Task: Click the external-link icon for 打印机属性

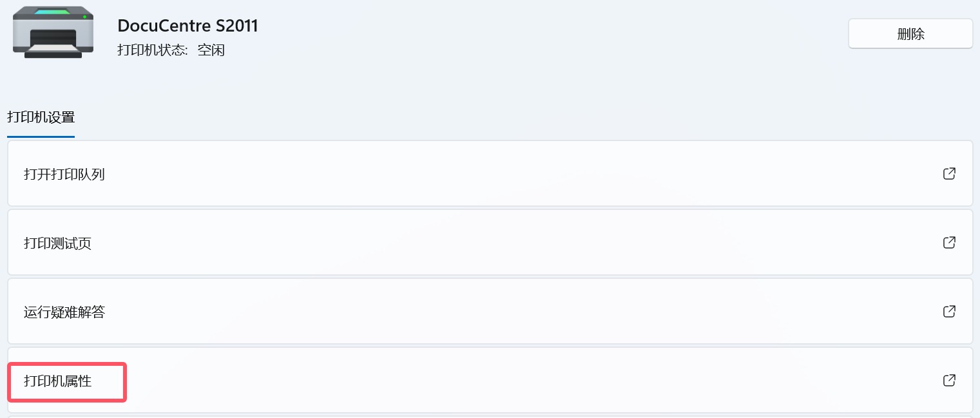Action: point(948,381)
